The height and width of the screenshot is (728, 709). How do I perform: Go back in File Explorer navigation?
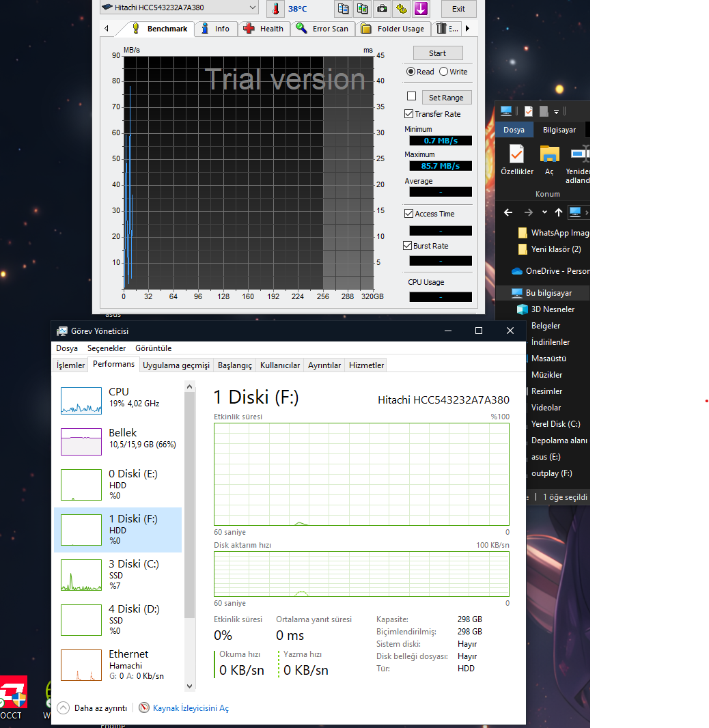[508, 212]
